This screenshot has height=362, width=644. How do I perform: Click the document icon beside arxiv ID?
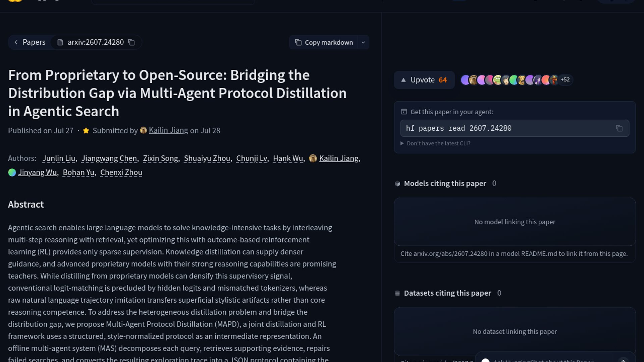tap(60, 42)
